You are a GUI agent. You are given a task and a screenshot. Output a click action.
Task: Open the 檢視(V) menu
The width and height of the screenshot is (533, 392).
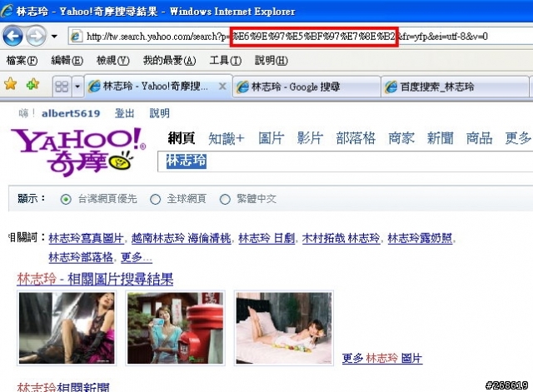click(x=113, y=61)
